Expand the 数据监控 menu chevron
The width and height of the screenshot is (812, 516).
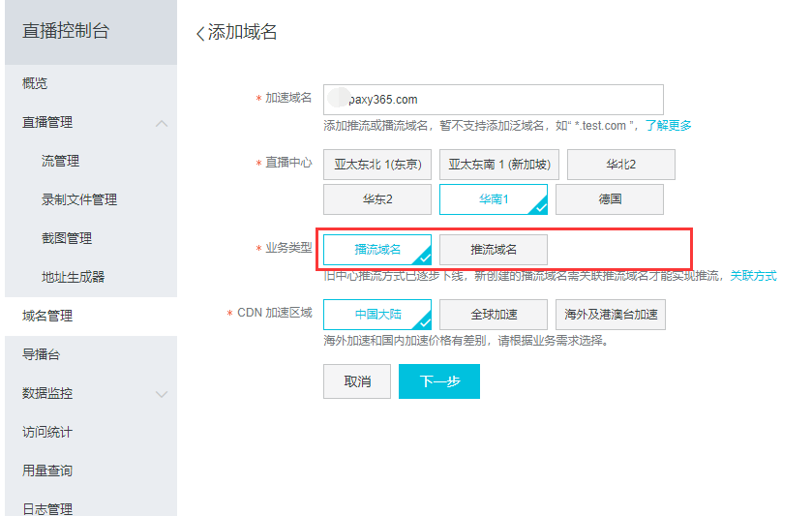tap(162, 394)
